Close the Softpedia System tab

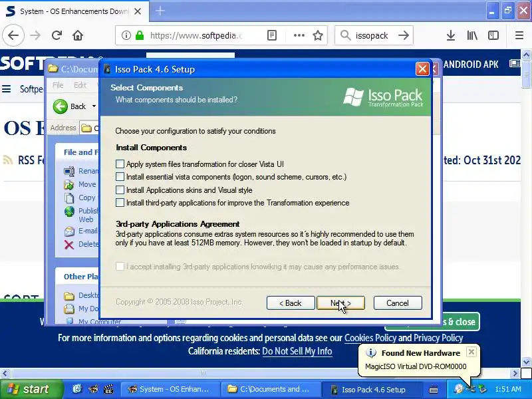coord(138,11)
